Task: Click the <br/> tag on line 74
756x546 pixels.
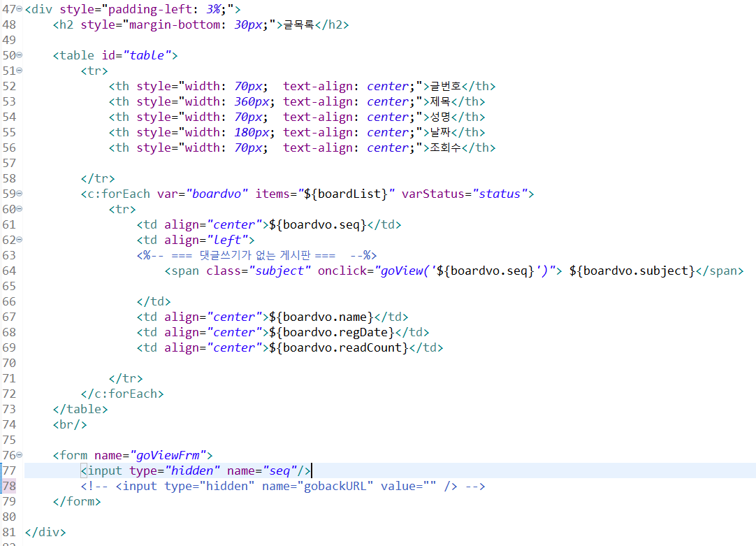Action: click(70, 425)
